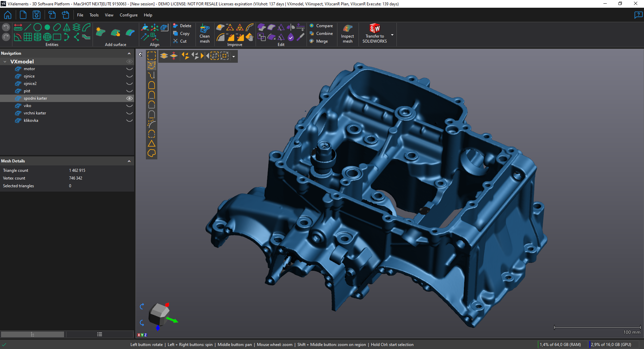This screenshot has width=644, height=349.
Task: Select the vrchni karter tree item
Action: pyautogui.click(x=35, y=113)
